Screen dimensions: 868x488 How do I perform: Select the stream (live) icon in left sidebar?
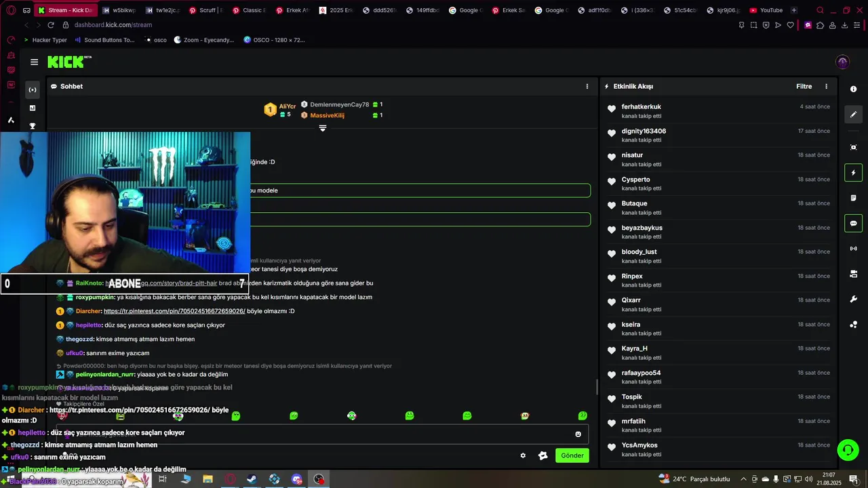point(32,89)
